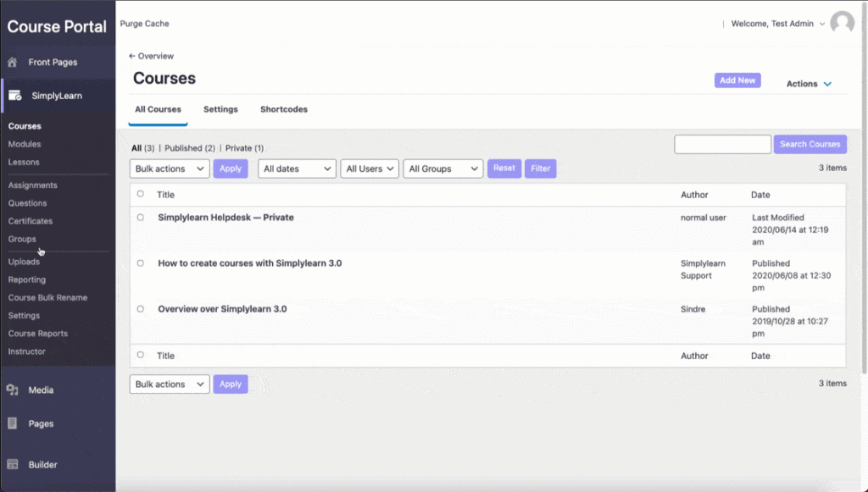Focus the Search Courses text field
Screen dimensions: 868x492
(x=722, y=144)
